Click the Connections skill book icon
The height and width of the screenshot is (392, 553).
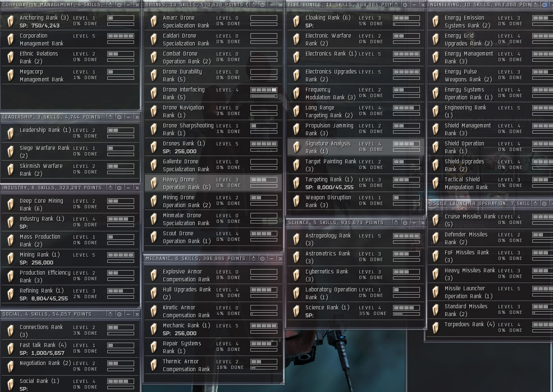point(11,331)
